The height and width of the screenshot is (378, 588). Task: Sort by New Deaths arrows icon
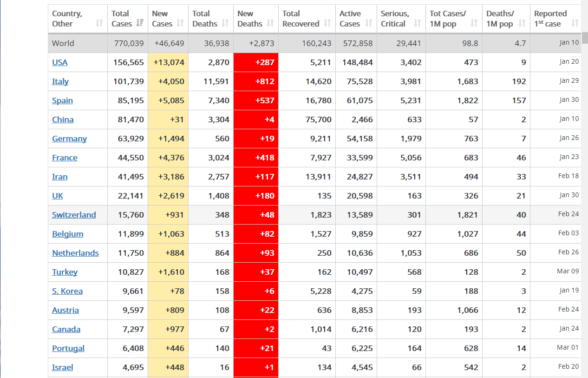(x=270, y=24)
